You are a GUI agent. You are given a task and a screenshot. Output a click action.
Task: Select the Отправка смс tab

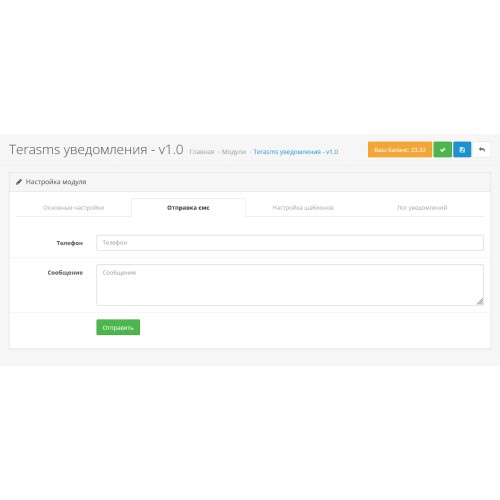188,208
